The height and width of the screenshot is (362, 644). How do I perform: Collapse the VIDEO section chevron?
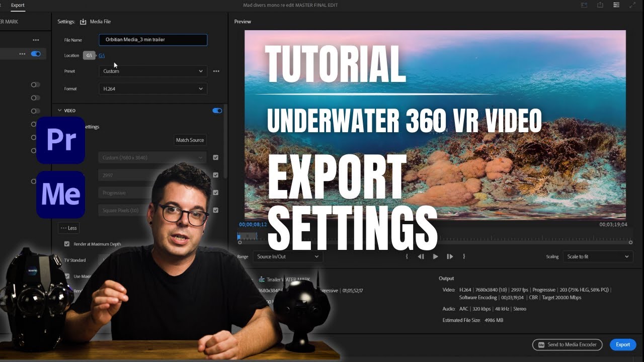point(59,111)
